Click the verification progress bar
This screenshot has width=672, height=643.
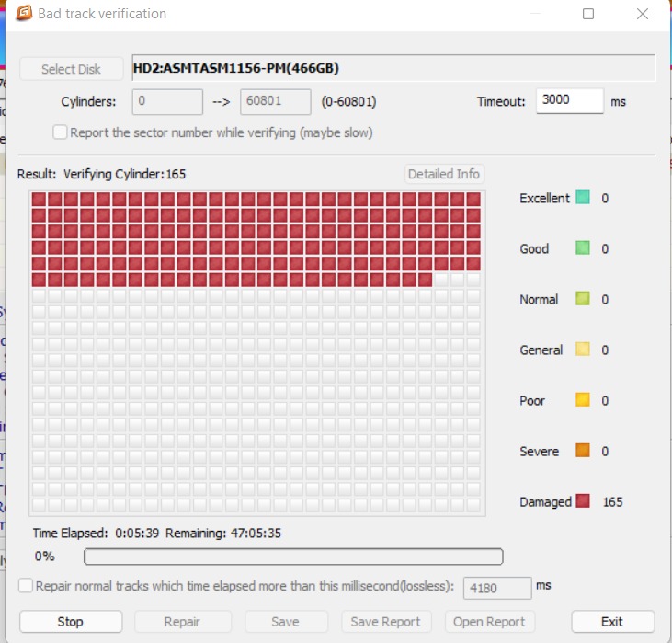[x=293, y=557]
